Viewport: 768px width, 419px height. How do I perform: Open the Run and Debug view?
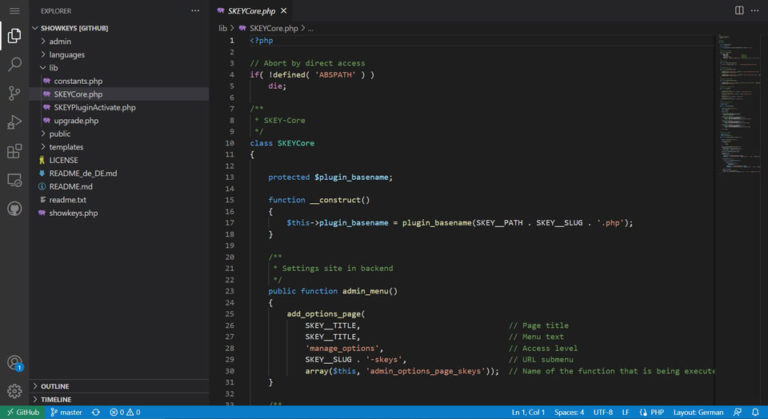[x=14, y=122]
